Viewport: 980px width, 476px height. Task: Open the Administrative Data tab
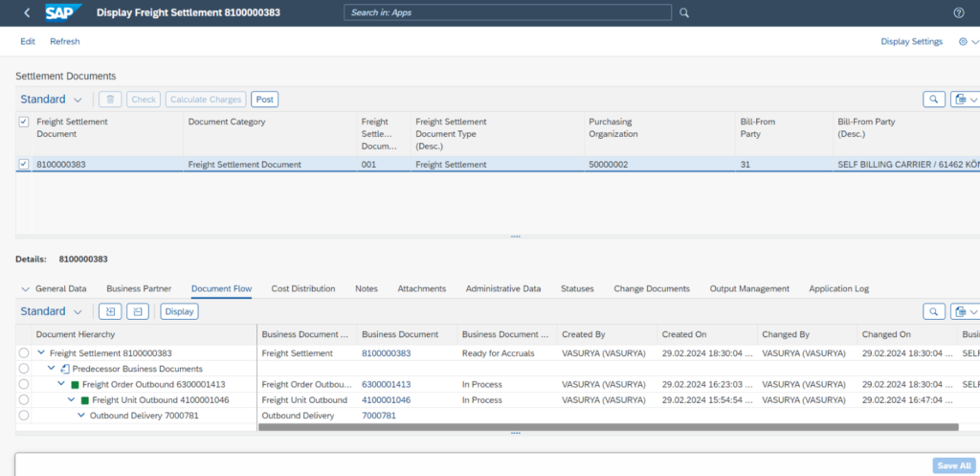click(x=502, y=288)
